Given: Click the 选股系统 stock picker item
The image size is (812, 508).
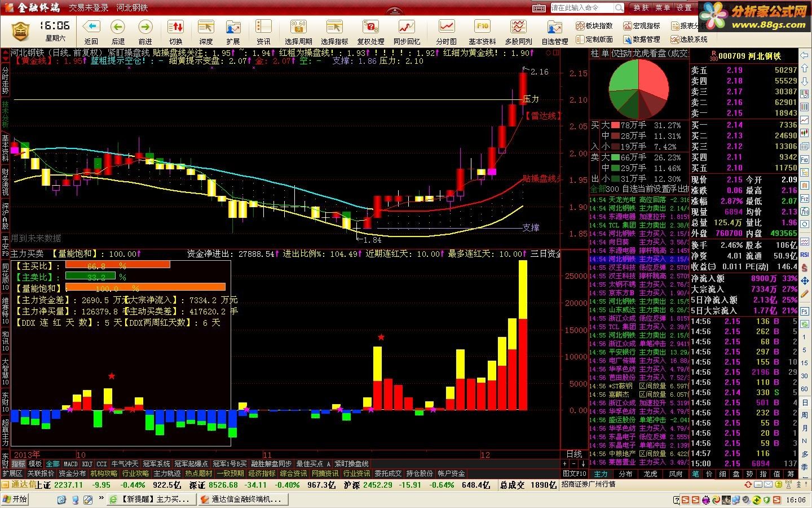Looking at the screenshot, I should tap(689, 39).
